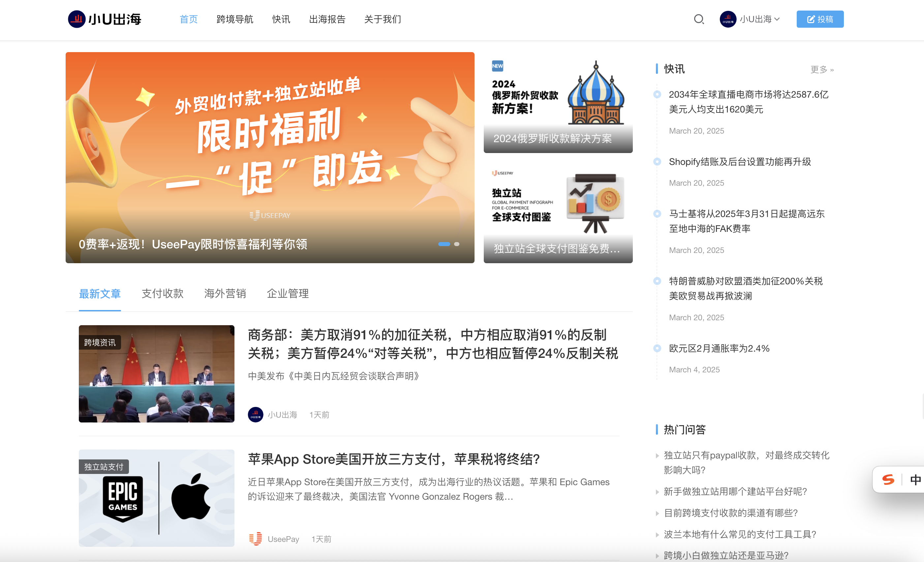This screenshot has height=562, width=924.
Task: Click the 投稿 submit button
Action: point(820,19)
